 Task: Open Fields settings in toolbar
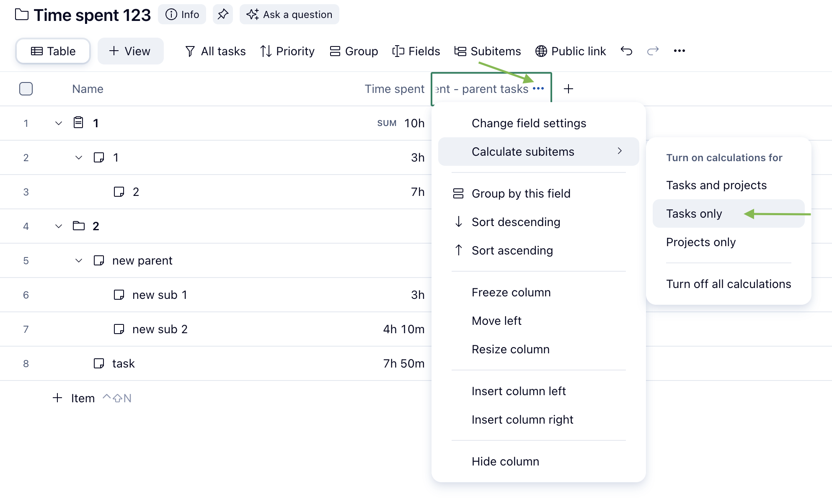(416, 51)
